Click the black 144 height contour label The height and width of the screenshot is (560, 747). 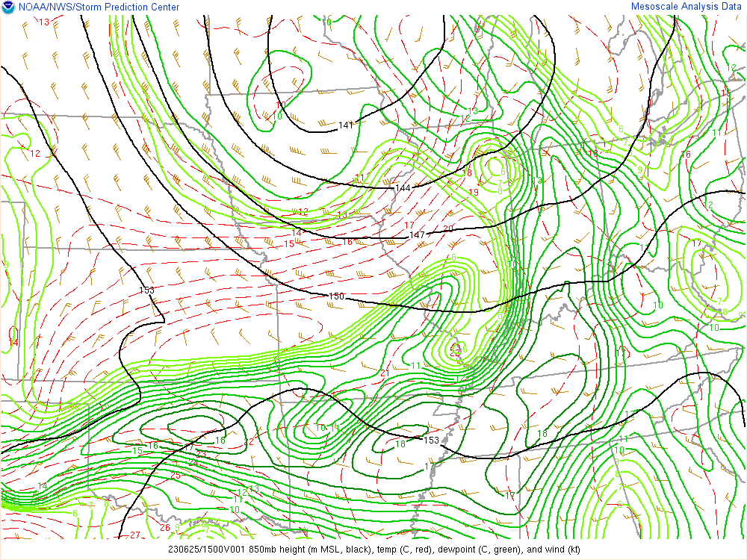[x=403, y=187]
